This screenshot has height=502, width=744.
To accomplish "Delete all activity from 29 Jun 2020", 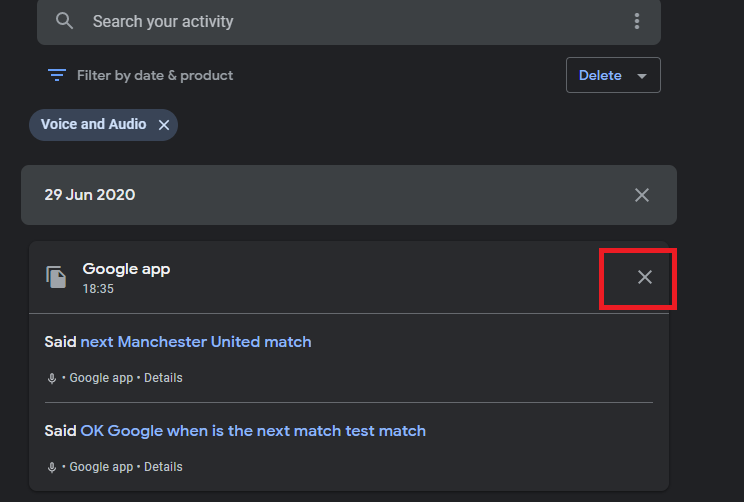I will pos(642,195).
